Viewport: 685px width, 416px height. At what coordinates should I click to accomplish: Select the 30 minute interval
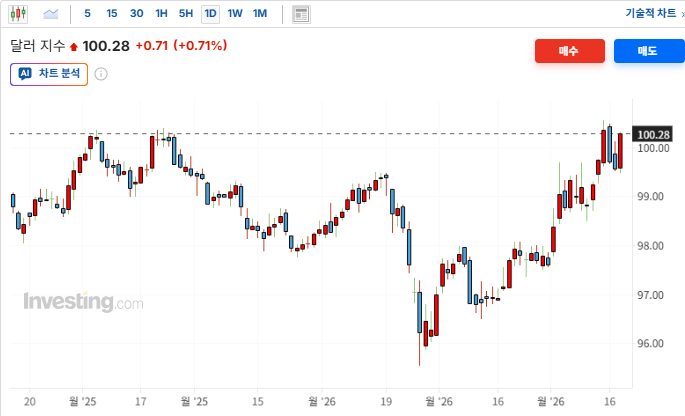pyautogui.click(x=136, y=14)
